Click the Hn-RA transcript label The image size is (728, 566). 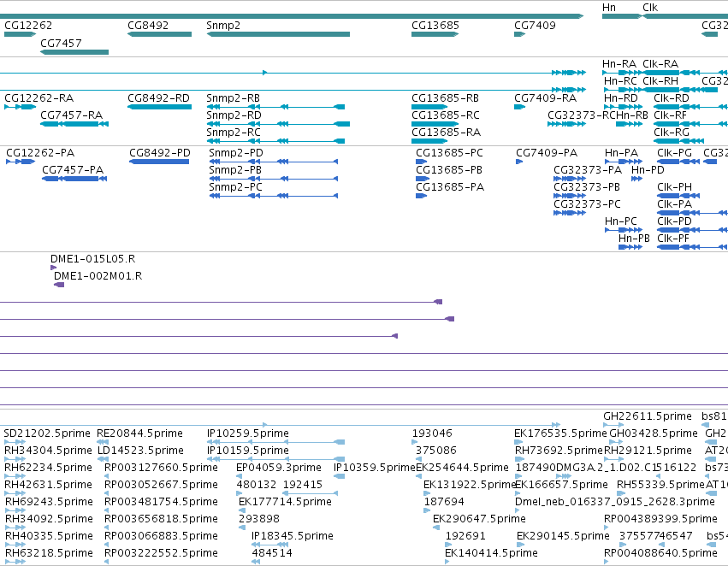[619, 64]
